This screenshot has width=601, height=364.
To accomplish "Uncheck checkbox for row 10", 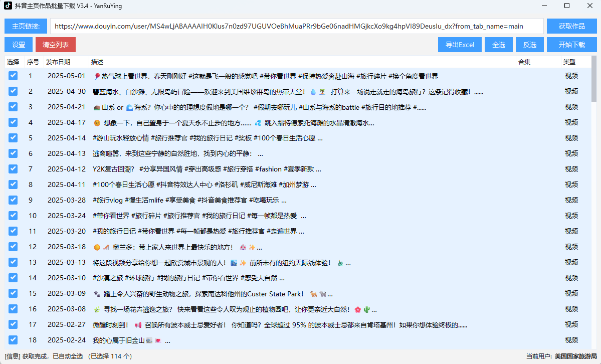I will pyautogui.click(x=13, y=215).
